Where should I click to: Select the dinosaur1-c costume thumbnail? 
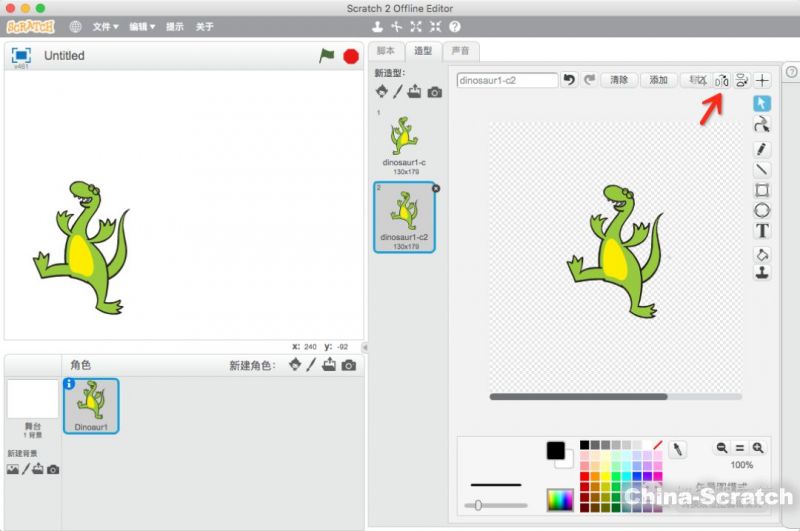(404, 140)
